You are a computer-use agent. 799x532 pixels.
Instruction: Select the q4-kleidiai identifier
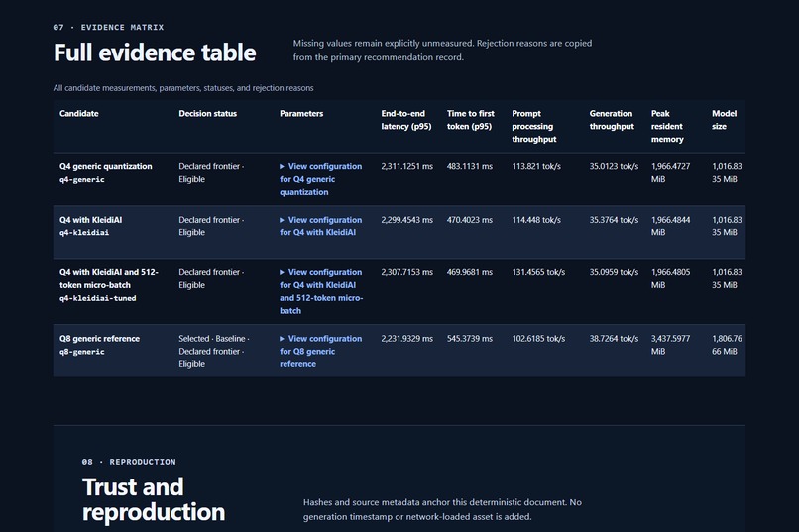coord(84,233)
